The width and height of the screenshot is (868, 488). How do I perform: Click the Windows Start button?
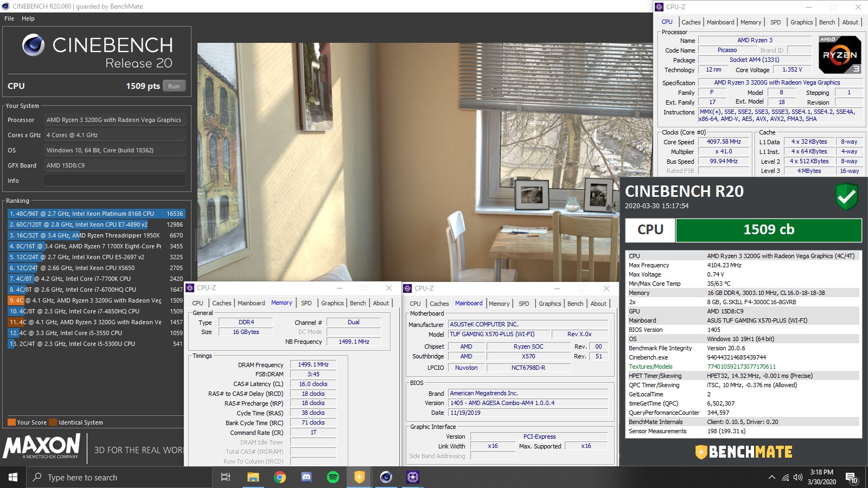click(x=13, y=477)
